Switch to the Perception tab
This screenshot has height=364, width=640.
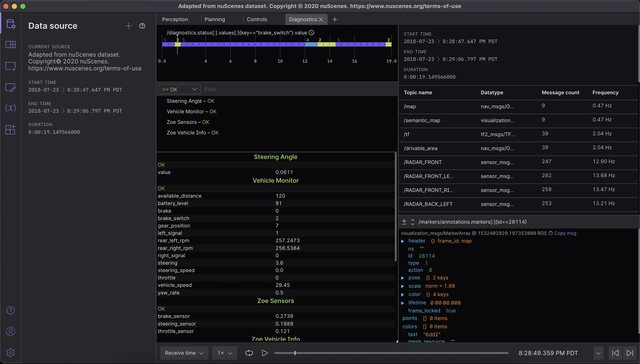(x=175, y=19)
